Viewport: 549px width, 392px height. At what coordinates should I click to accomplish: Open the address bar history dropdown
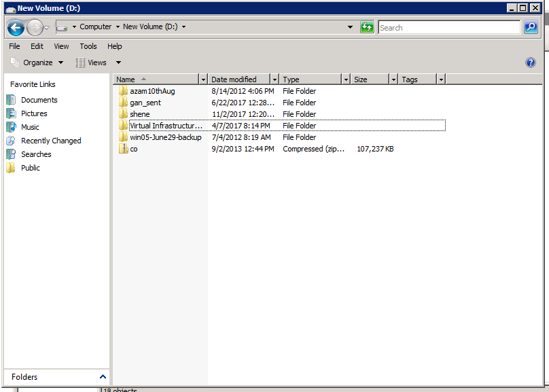tap(351, 27)
